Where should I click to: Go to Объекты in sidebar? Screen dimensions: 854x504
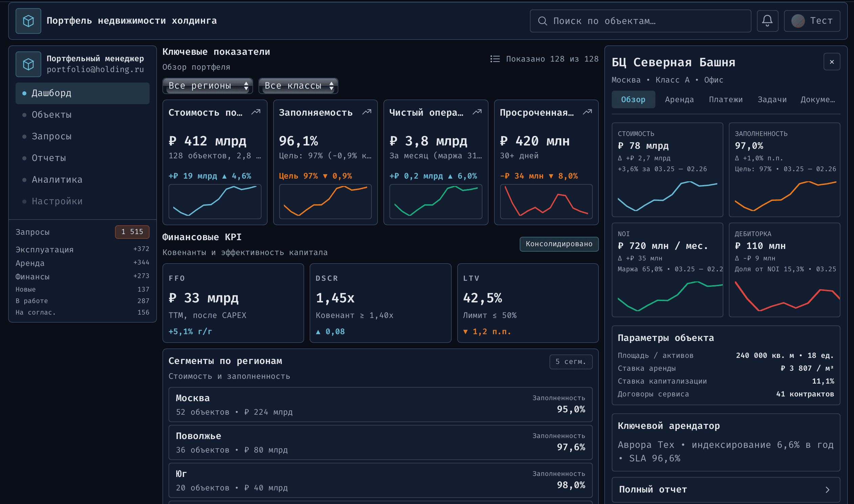tap(52, 115)
